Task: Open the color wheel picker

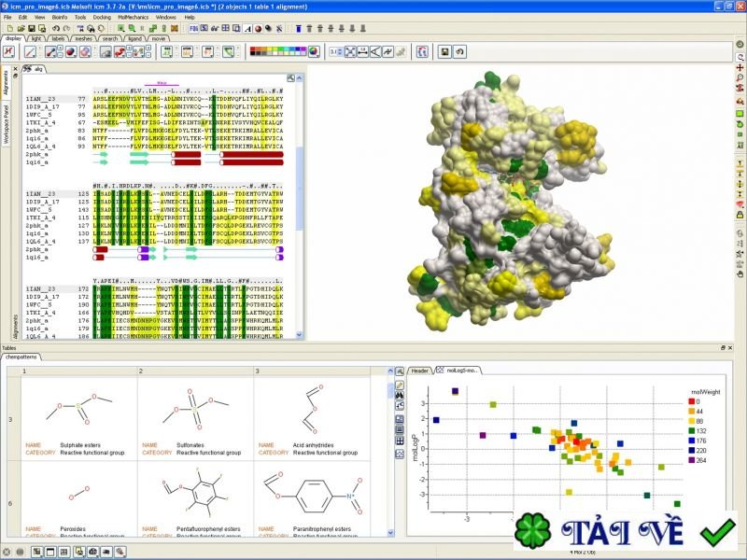Action: pyautogui.click(x=314, y=51)
